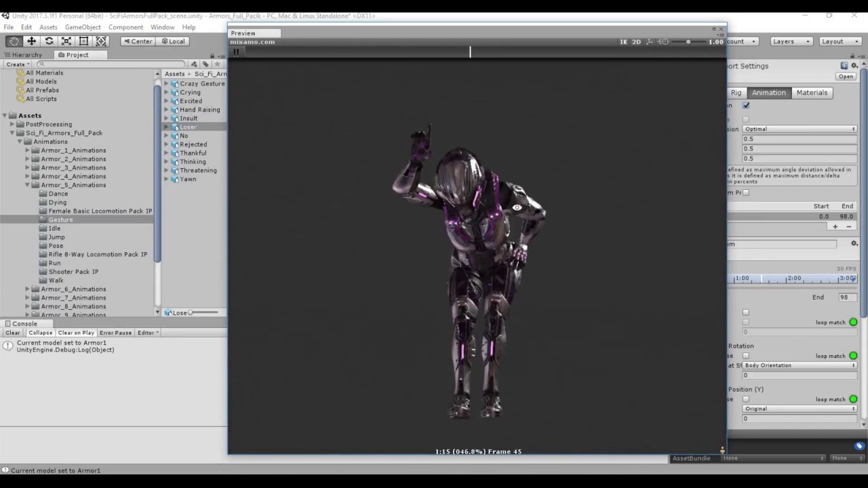Expand the PostProcessing folder
Viewport: 868px width, 488px height.
(x=12, y=124)
